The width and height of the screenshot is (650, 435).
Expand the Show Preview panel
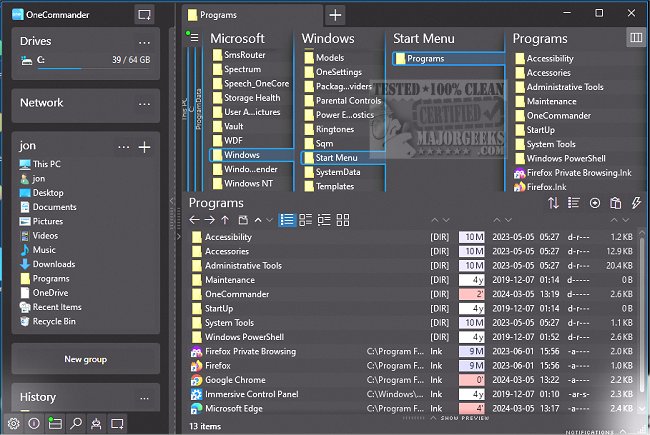[460, 418]
